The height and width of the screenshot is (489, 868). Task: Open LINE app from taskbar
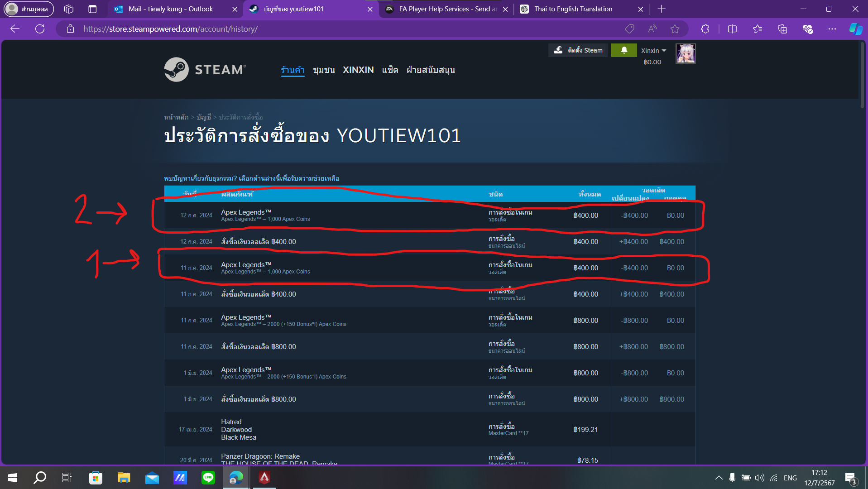[x=208, y=477]
